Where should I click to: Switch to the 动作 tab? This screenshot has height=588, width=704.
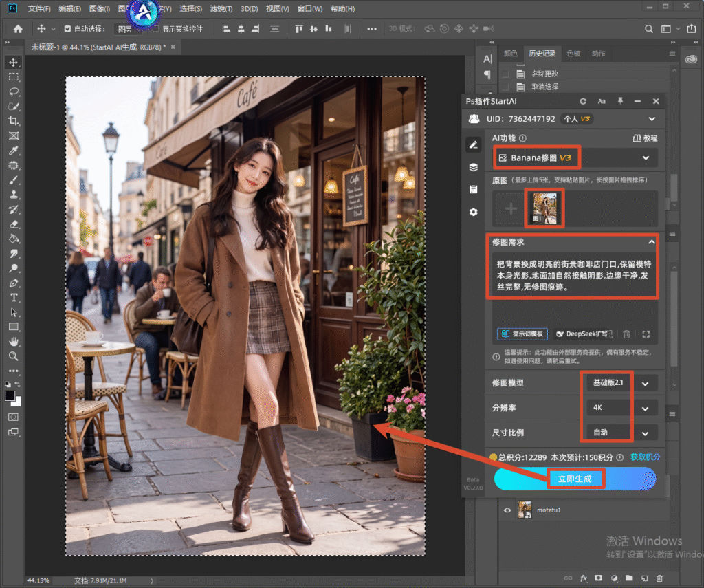(x=599, y=54)
